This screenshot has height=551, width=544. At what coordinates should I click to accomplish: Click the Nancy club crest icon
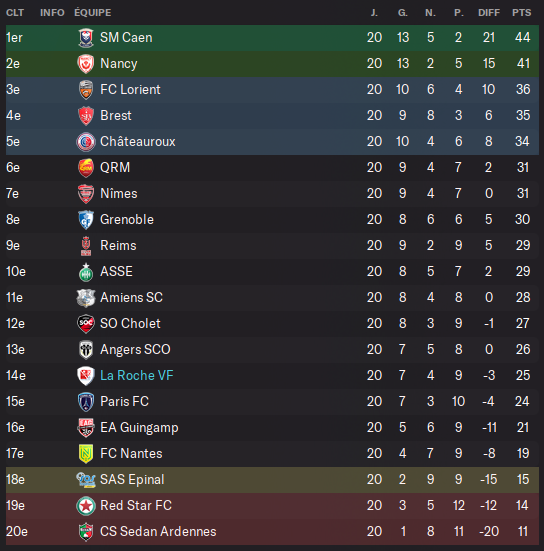[x=86, y=64]
